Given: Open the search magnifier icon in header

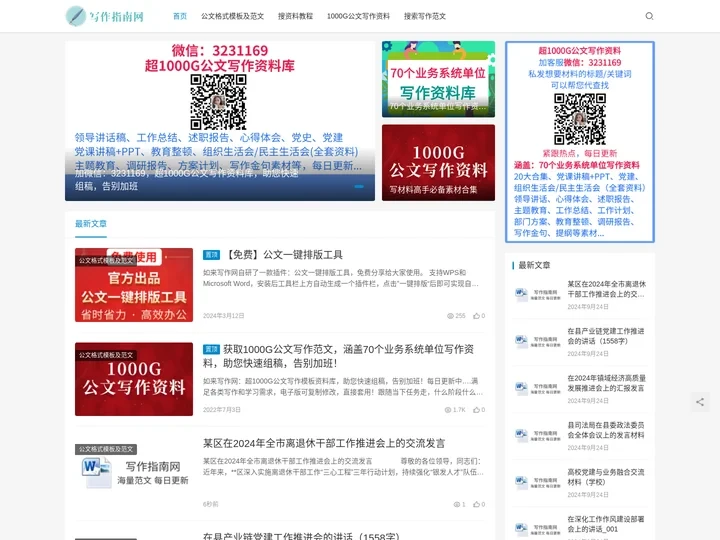Looking at the screenshot, I should pos(649,16).
